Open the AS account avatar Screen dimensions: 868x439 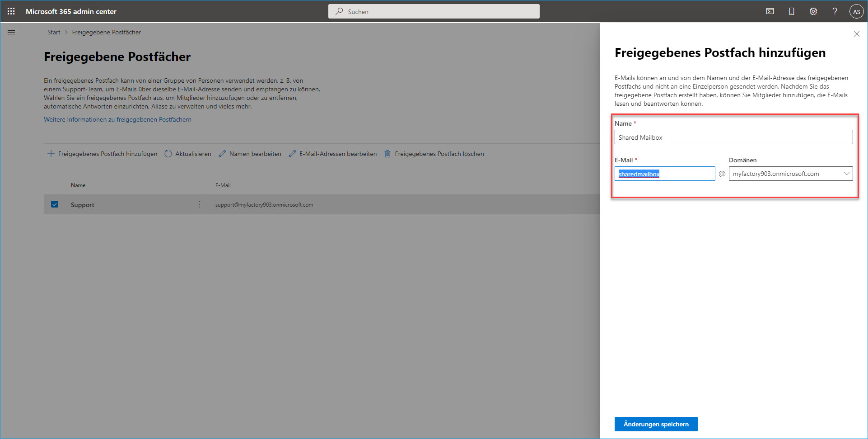click(x=856, y=12)
